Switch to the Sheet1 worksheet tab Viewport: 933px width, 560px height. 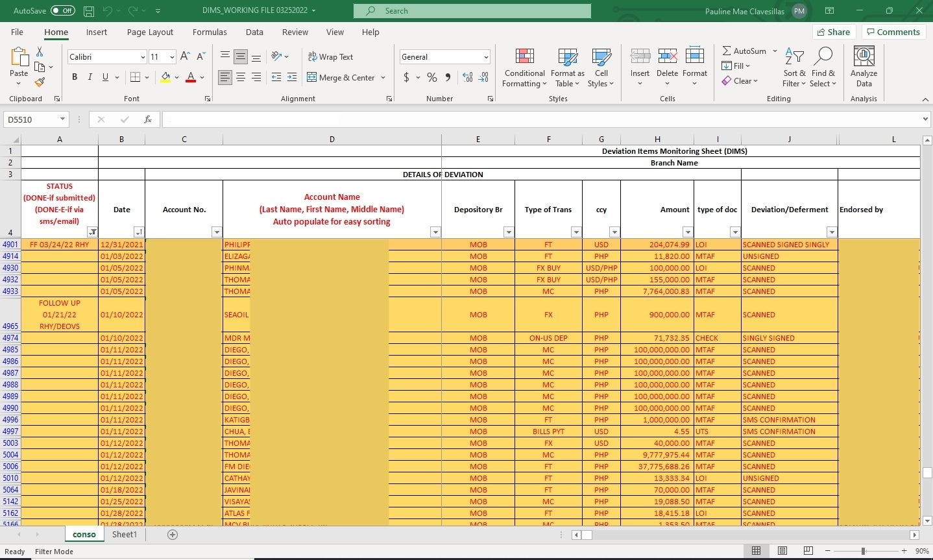coord(124,535)
